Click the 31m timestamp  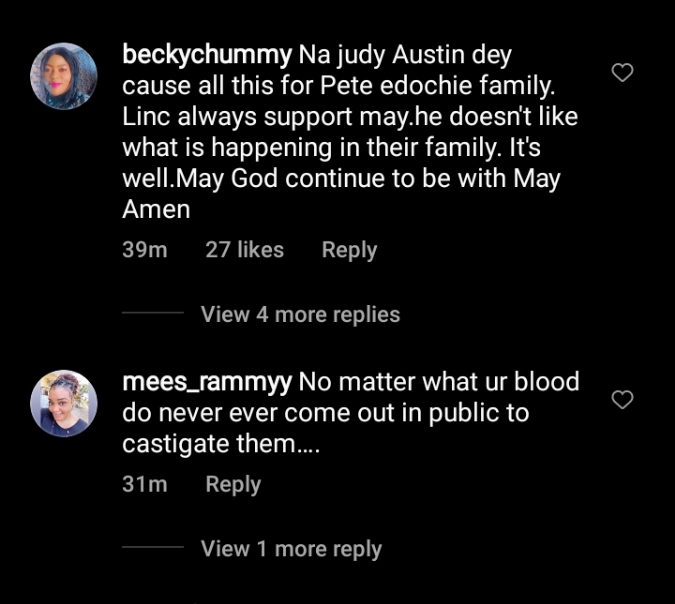click(x=144, y=484)
